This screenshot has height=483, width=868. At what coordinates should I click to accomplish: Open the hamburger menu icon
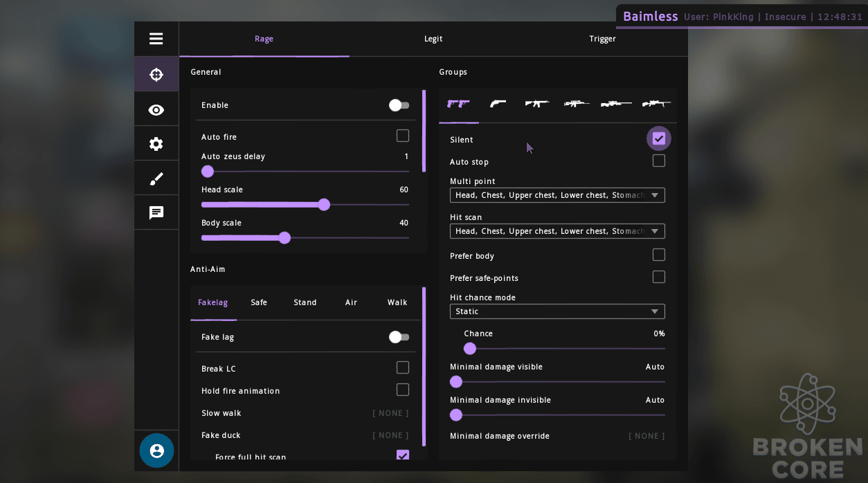pyautogui.click(x=156, y=39)
